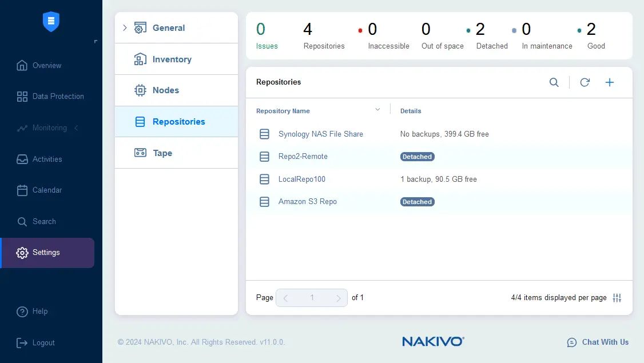Image resolution: width=644 pixels, height=363 pixels.
Task: Open Synology NAS File Share repository
Action: (320, 134)
